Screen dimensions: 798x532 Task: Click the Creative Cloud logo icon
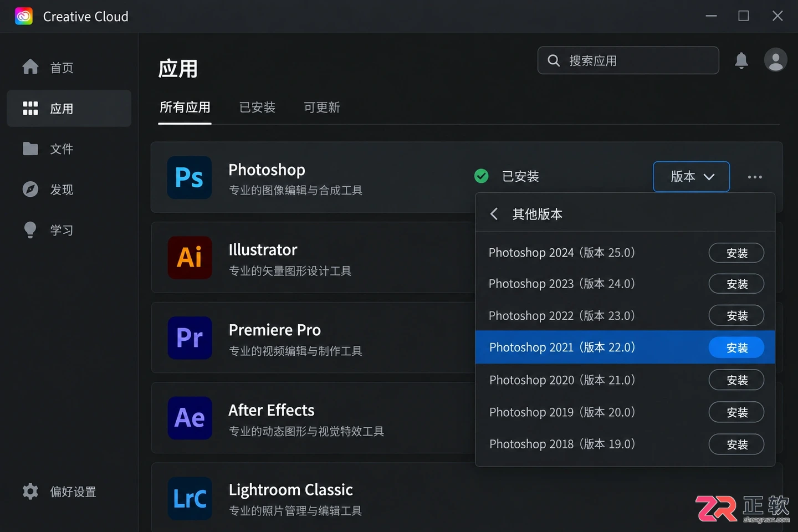click(24, 16)
